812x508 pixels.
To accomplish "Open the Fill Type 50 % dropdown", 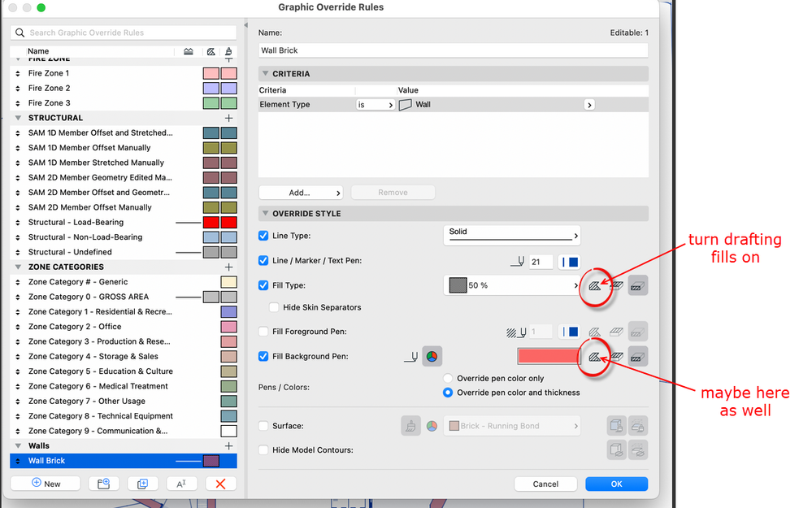I will click(x=511, y=285).
